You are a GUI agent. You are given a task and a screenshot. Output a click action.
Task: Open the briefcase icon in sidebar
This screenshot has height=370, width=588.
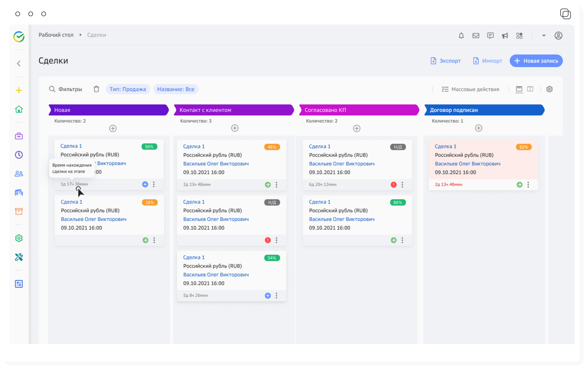(19, 136)
